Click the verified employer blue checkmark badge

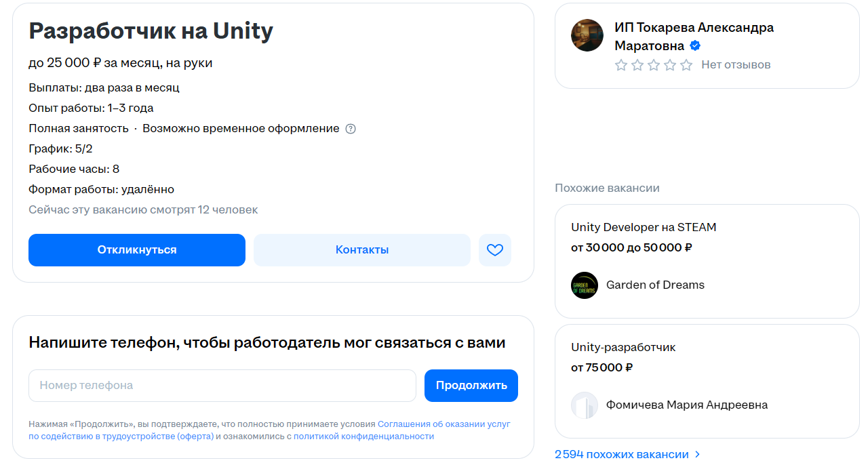point(695,46)
